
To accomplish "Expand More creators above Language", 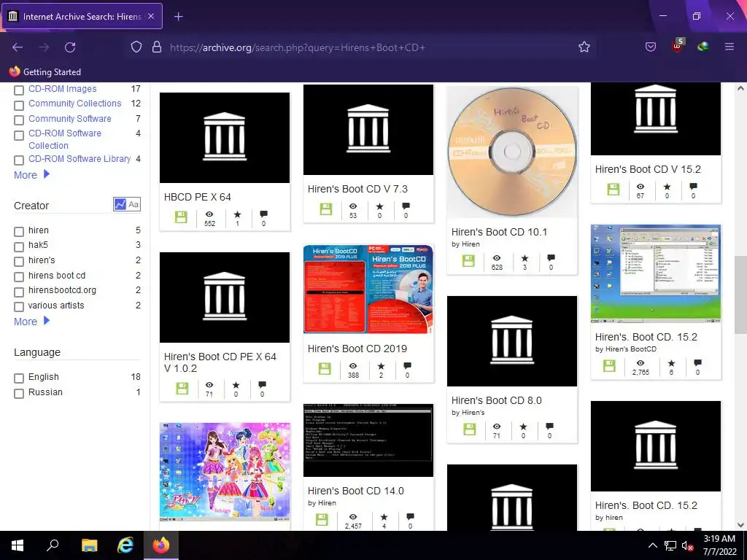I will click(31, 322).
